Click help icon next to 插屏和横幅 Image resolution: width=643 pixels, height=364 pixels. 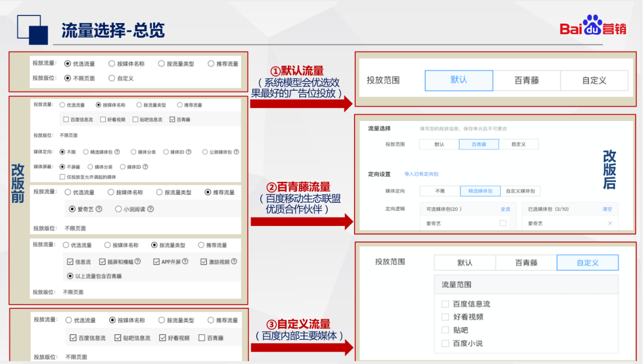click(x=138, y=262)
